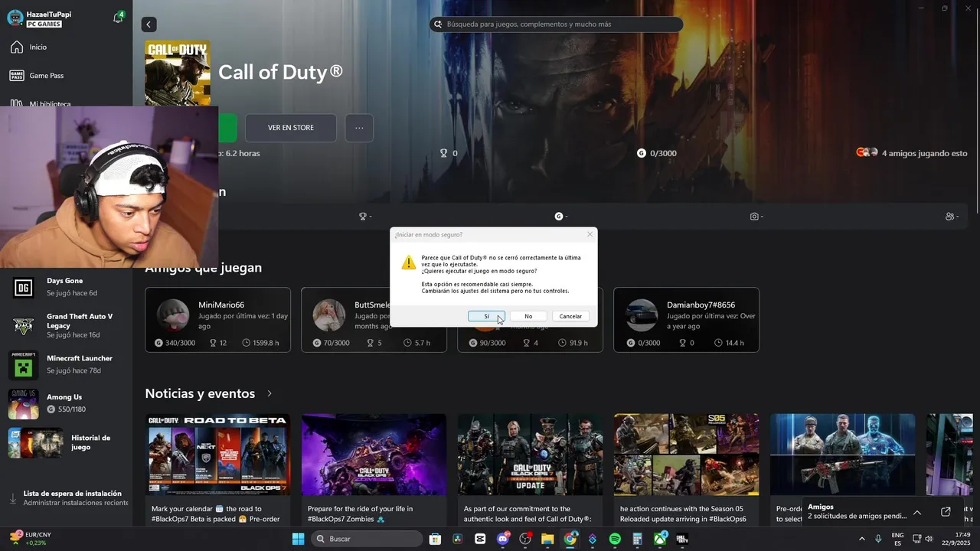Click the VER EN STORE button
Viewport: 980px width, 551px height.
(291, 128)
